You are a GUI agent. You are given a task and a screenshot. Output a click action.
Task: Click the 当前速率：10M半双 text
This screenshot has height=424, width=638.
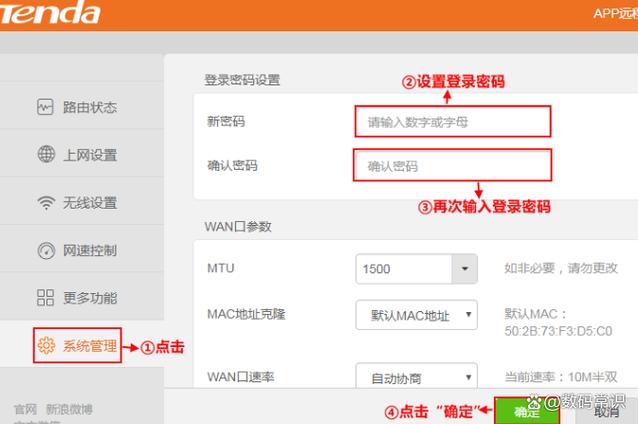(561, 377)
